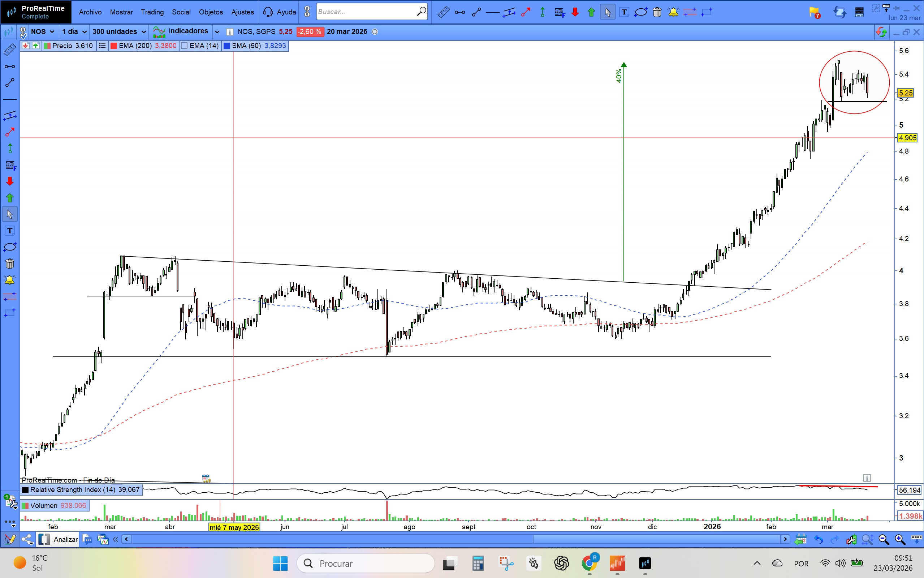924x578 pixels.
Task: Choose the ellipse drawing tool in left sidebar
Action: point(9,247)
